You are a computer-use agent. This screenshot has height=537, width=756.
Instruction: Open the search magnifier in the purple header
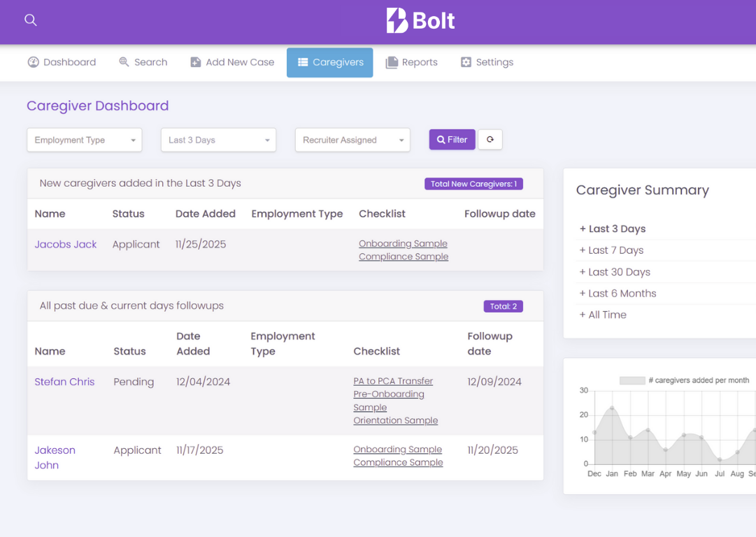30,20
